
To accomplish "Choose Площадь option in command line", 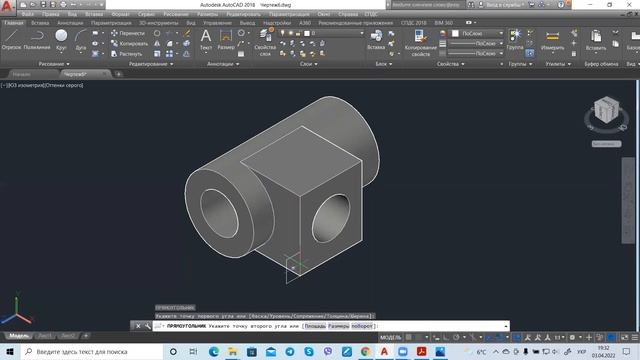I will point(315,326).
